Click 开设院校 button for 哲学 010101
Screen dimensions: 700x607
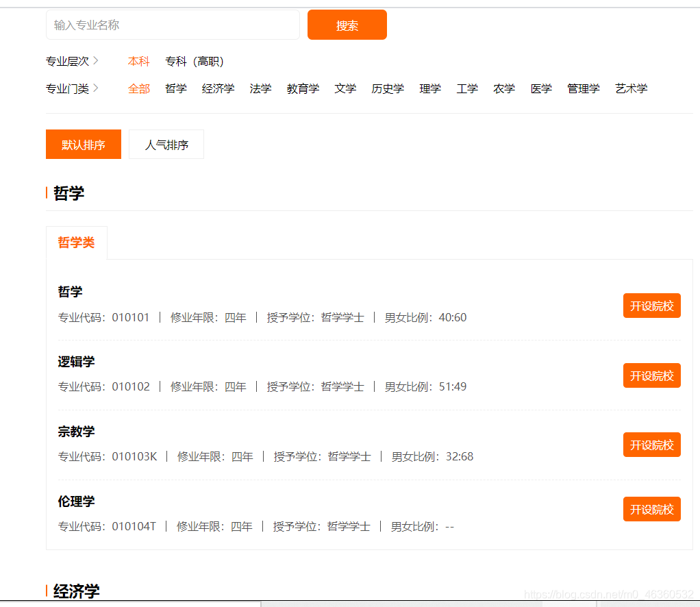(x=652, y=306)
